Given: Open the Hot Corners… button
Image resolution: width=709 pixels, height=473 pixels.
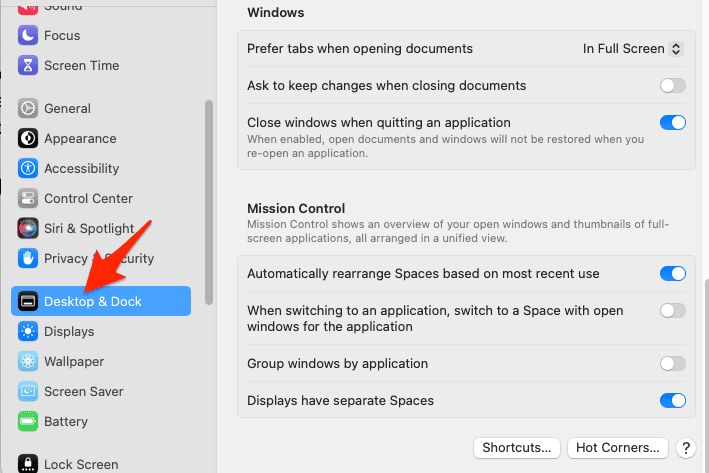Looking at the screenshot, I should pos(617,448).
